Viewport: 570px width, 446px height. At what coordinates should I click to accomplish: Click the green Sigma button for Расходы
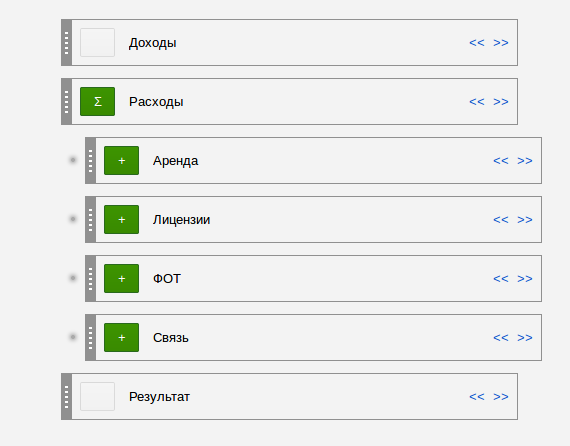pos(97,101)
